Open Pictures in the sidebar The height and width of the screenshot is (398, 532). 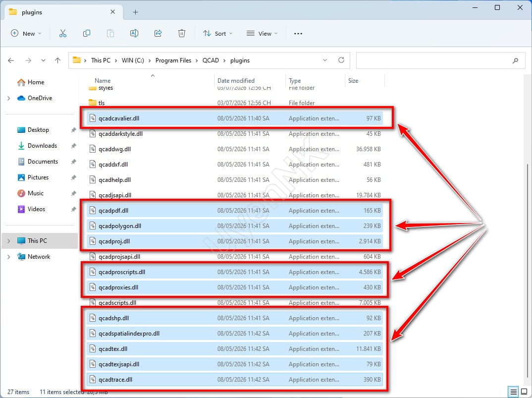click(x=33, y=177)
